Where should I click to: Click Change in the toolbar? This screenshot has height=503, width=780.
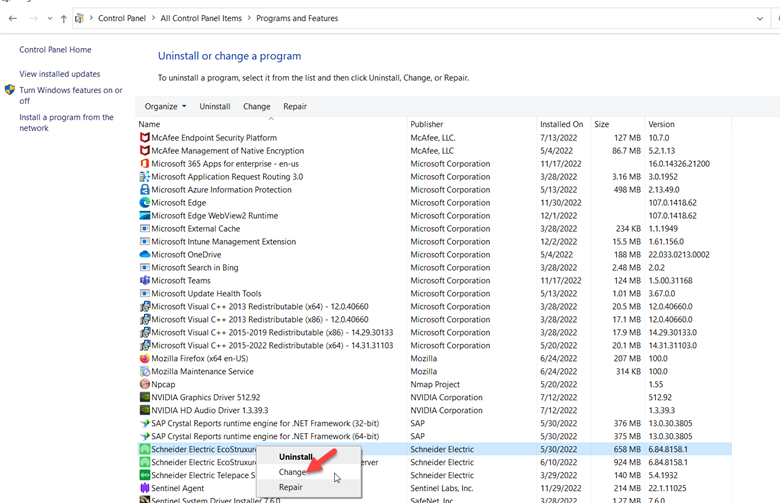point(257,106)
